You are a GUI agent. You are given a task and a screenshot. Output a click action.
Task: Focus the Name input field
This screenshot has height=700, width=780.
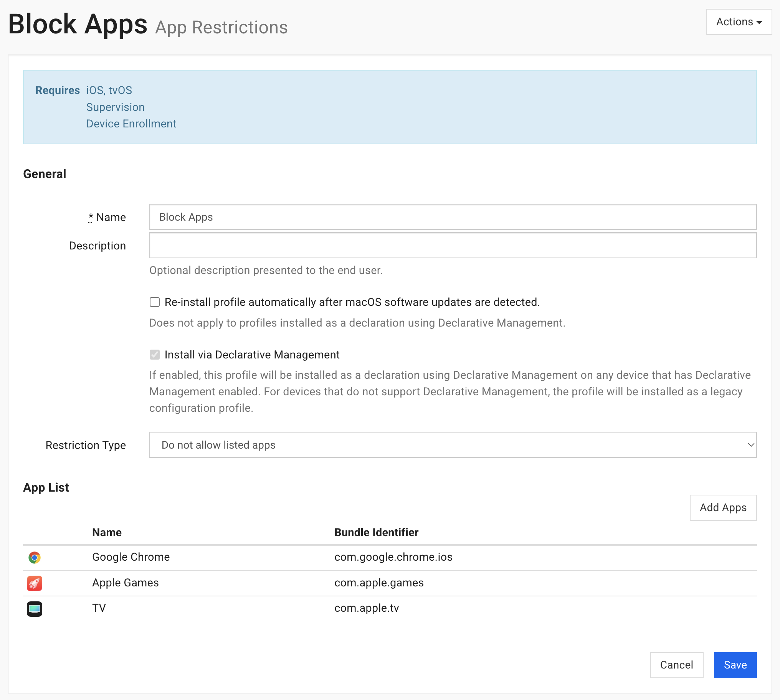point(453,217)
